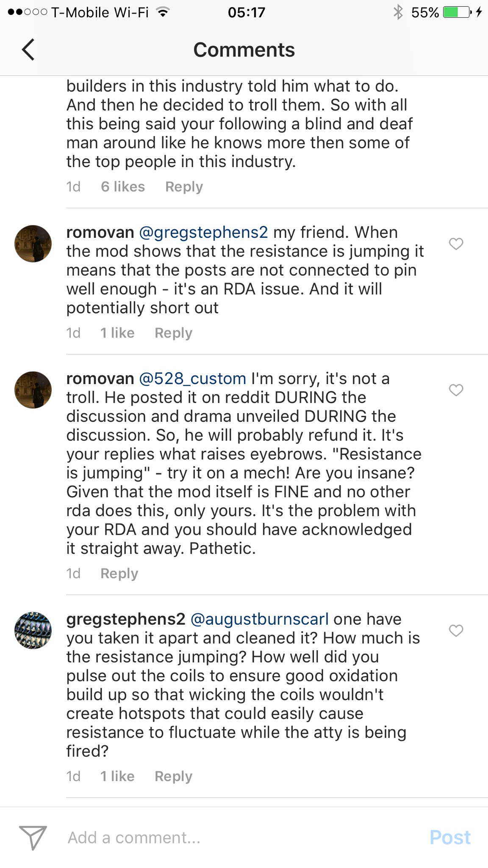Like romovan's comment to @gregstephens2
488x868 pixels.
coord(456,244)
